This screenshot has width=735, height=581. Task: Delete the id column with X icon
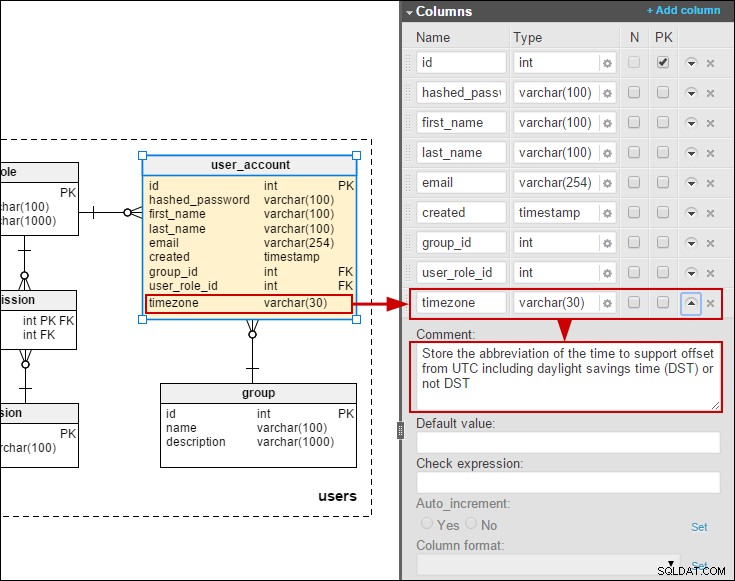tap(710, 63)
